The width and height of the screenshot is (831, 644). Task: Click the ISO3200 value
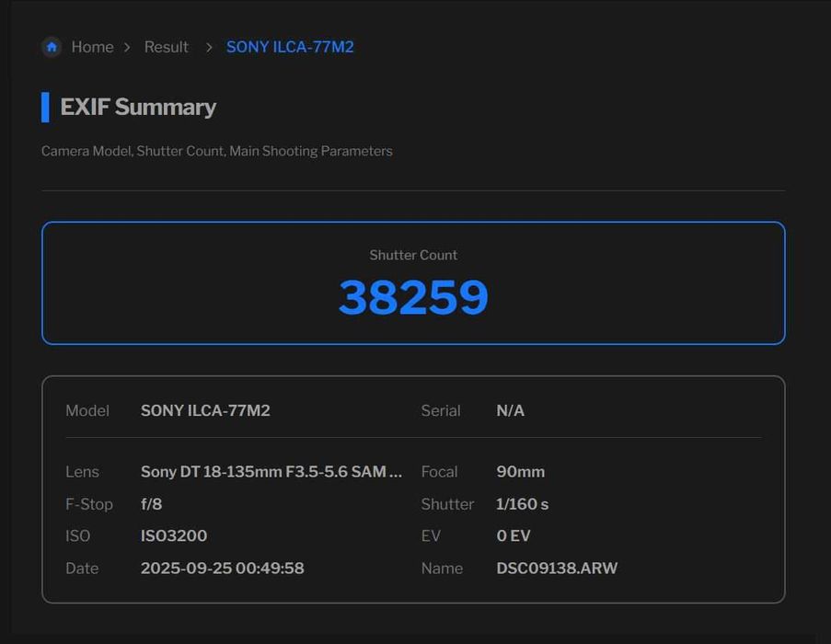tap(174, 535)
